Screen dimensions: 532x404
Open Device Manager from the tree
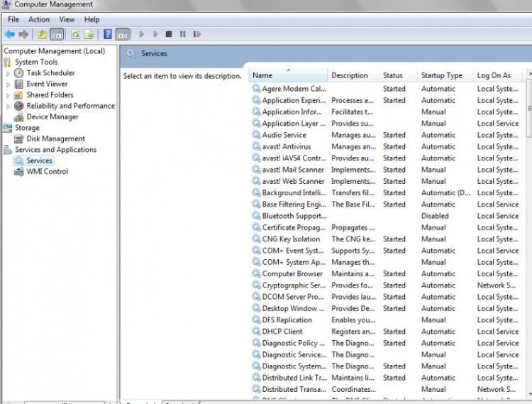52,116
